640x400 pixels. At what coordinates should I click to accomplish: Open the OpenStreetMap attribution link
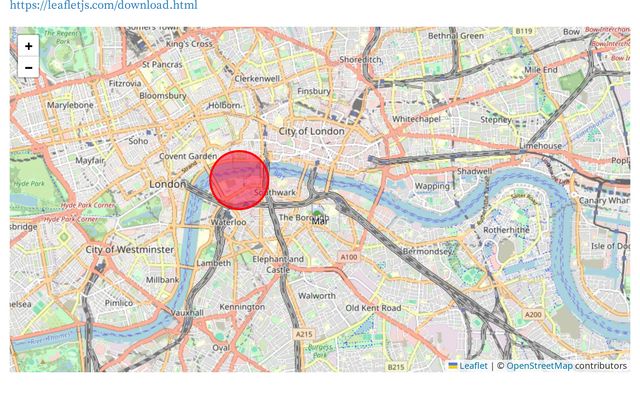pos(539,366)
